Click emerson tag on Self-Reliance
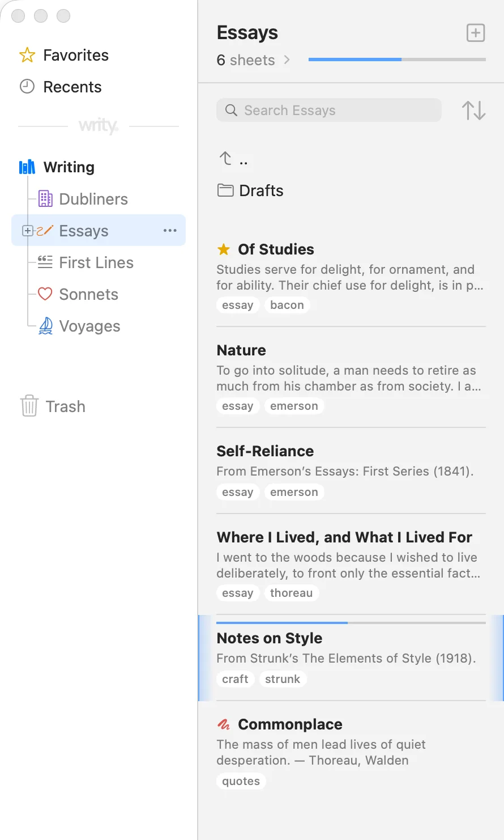The width and height of the screenshot is (504, 840). 294,492
